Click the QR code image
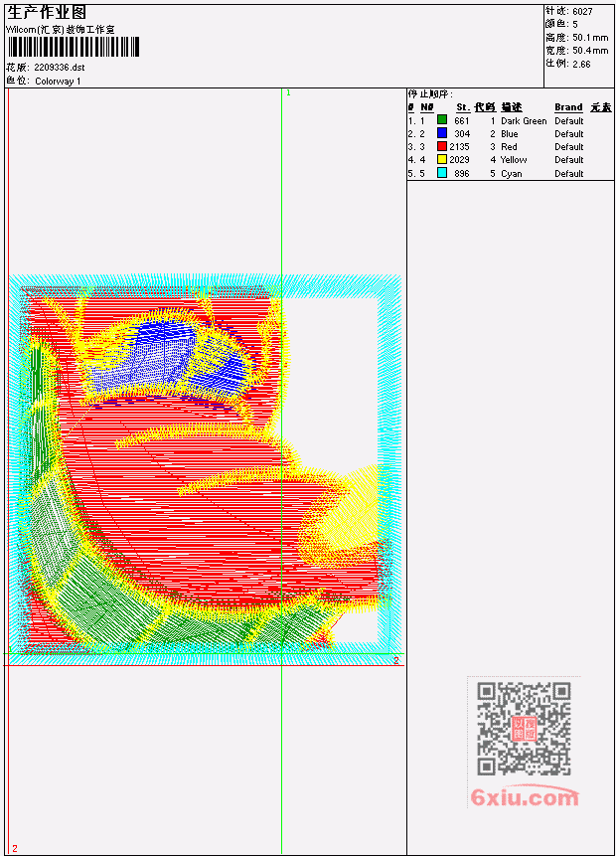616x856 pixels. pos(524,728)
